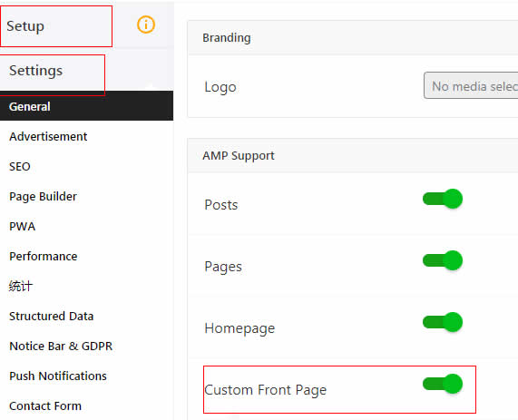Toggle the Custom Front Page switch
This screenshot has width=518, height=420.
(x=443, y=384)
